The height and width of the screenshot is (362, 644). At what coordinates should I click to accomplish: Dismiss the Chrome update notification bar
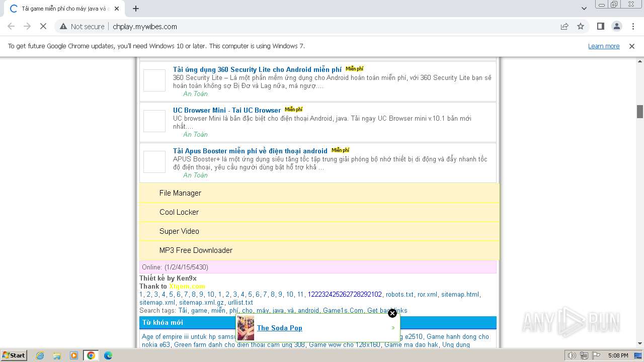[632, 46]
